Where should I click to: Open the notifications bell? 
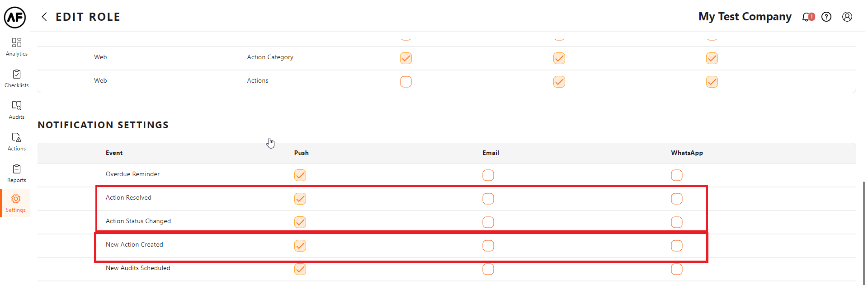coord(807,17)
